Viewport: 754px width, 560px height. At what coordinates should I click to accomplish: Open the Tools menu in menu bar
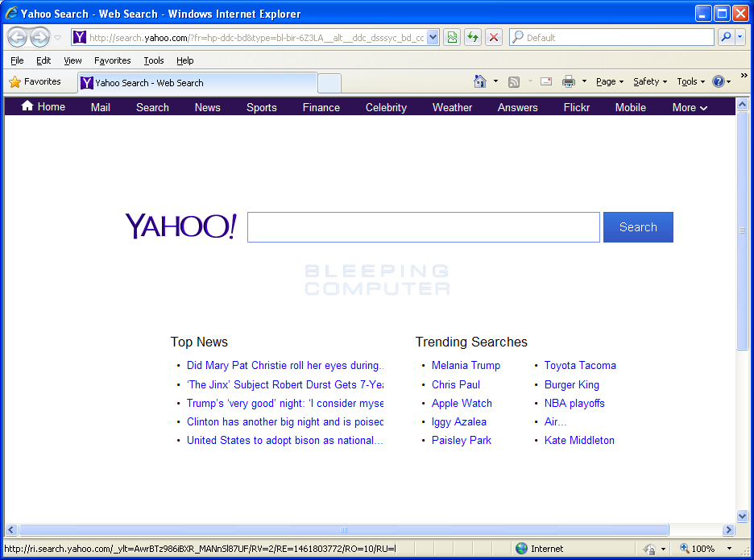154,60
